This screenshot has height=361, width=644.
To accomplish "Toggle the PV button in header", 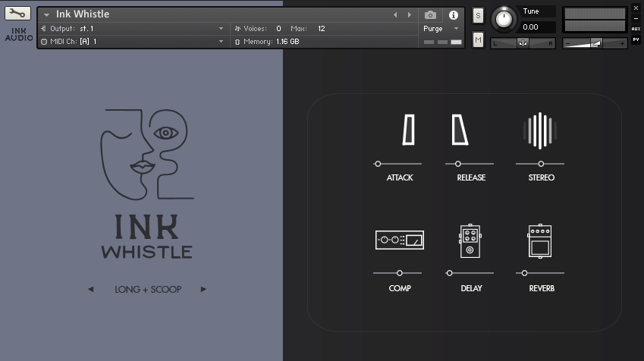I will [636, 39].
